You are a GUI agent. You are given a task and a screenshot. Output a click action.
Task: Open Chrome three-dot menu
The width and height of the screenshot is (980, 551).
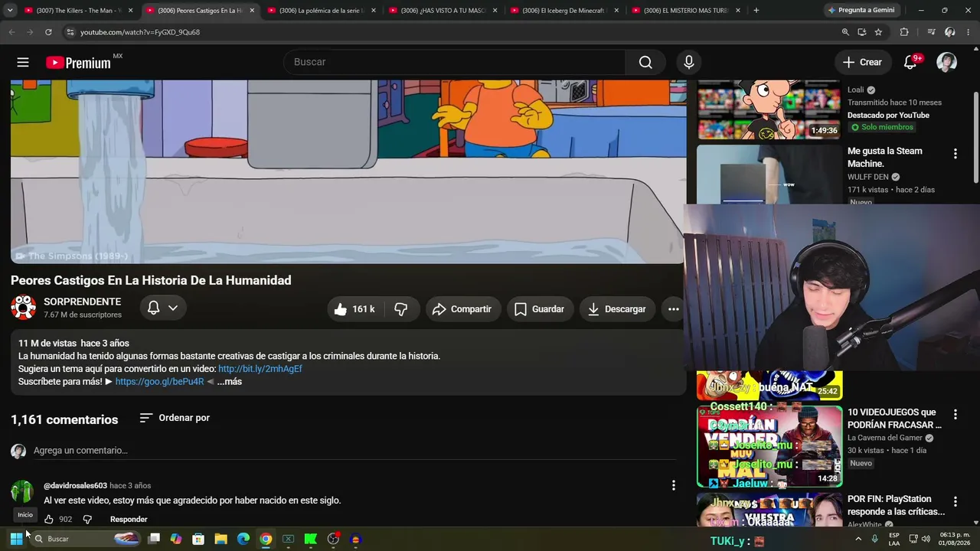(969, 32)
